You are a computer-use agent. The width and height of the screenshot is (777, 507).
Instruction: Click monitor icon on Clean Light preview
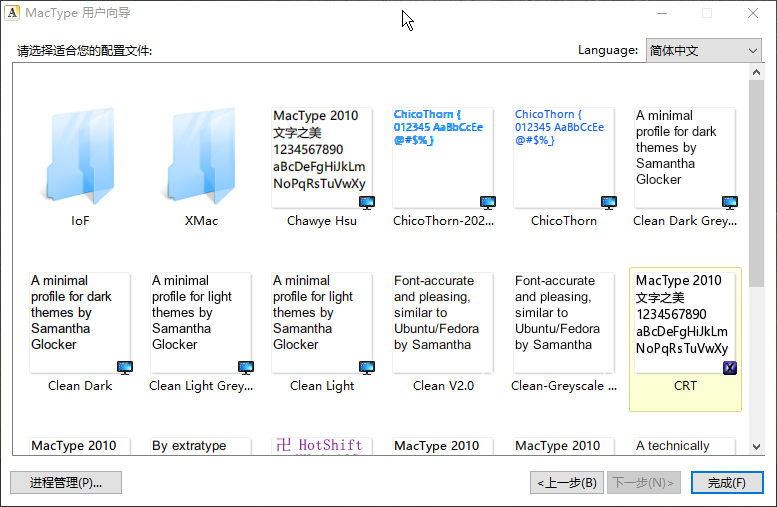coord(367,367)
